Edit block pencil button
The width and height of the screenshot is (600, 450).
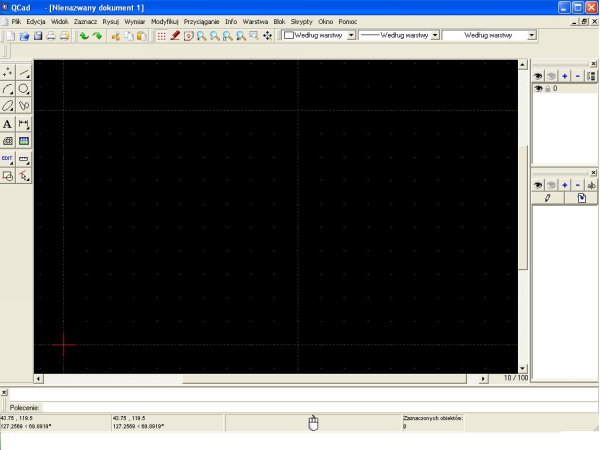point(548,198)
